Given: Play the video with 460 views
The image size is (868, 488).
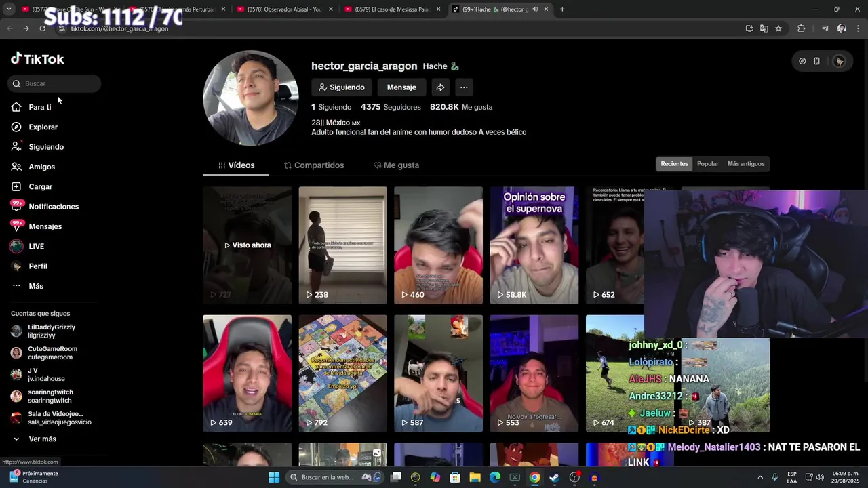Looking at the screenshot, I should click(438, 245).
